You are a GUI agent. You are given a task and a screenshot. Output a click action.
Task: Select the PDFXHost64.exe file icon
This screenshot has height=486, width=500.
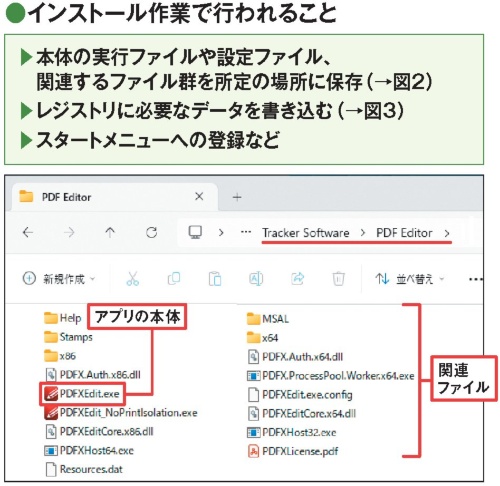click(51, 451)
